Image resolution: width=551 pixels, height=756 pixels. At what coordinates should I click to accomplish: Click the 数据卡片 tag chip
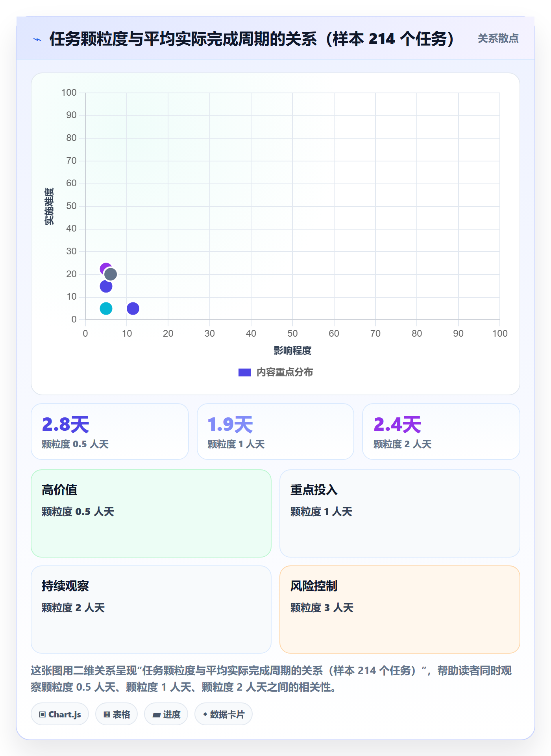(x=224, y=714)
